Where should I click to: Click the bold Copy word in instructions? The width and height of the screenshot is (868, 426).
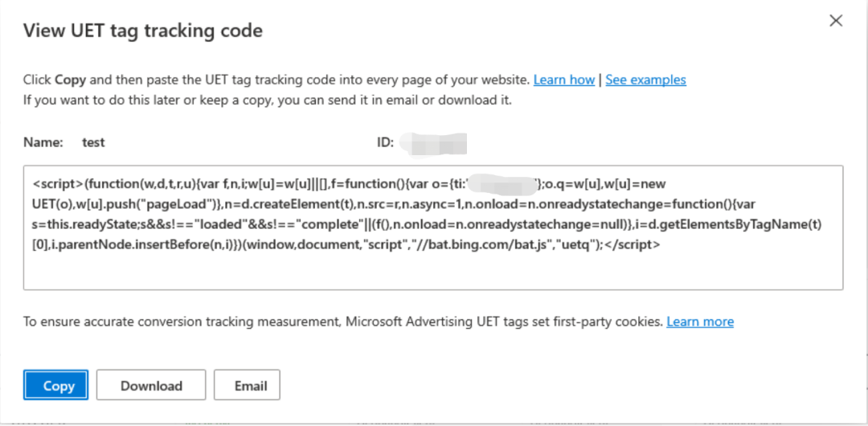[x=70, y=80]
